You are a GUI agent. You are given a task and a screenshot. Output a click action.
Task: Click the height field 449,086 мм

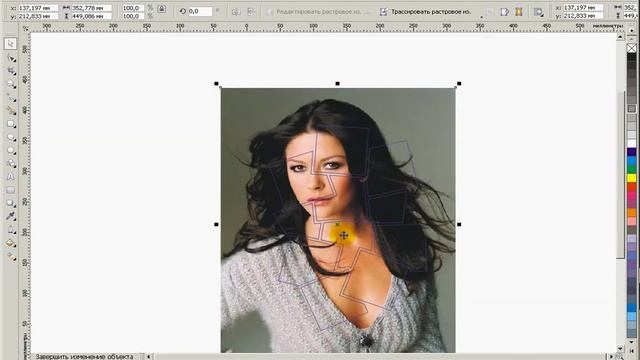[x=92, y=16]
